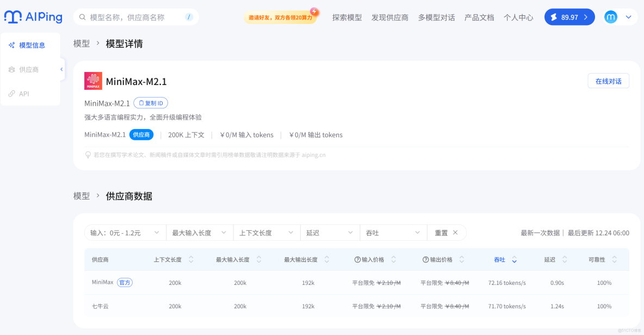Click the 复制ID button
This screenshot has width=644, height=335.
pos(151,102)
